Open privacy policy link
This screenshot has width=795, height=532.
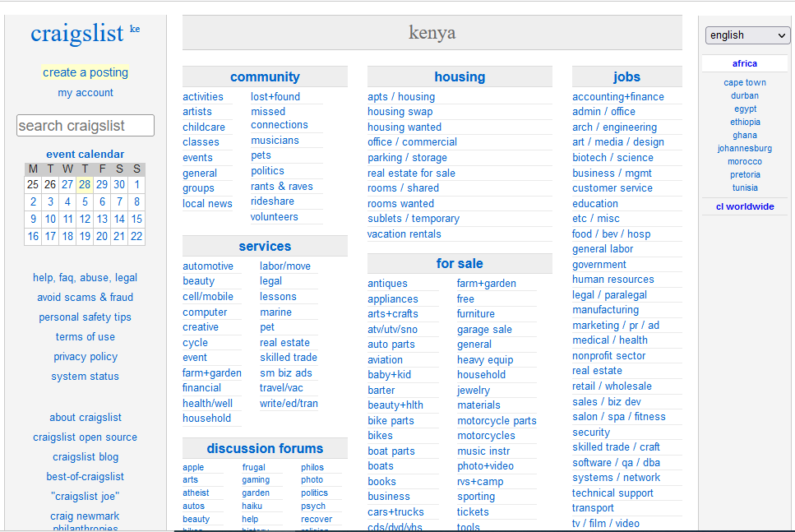86,357
